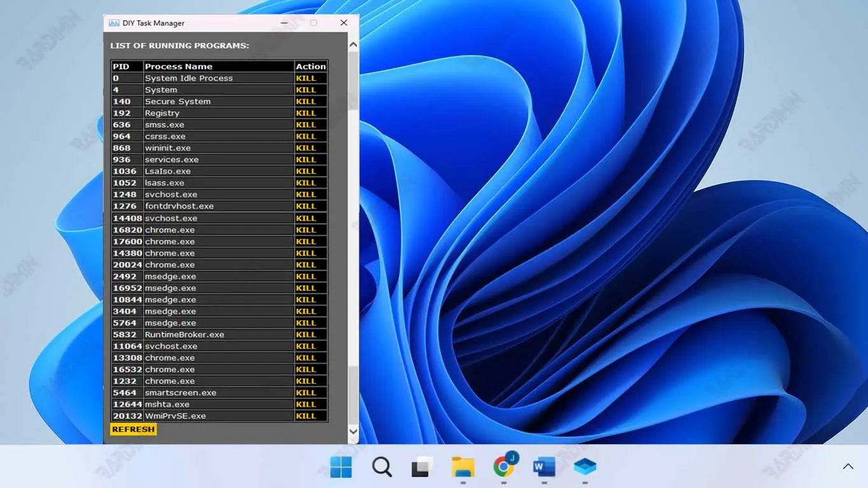Close the DIY Task Manager window

pyautogui.click(x=344, y=23)
